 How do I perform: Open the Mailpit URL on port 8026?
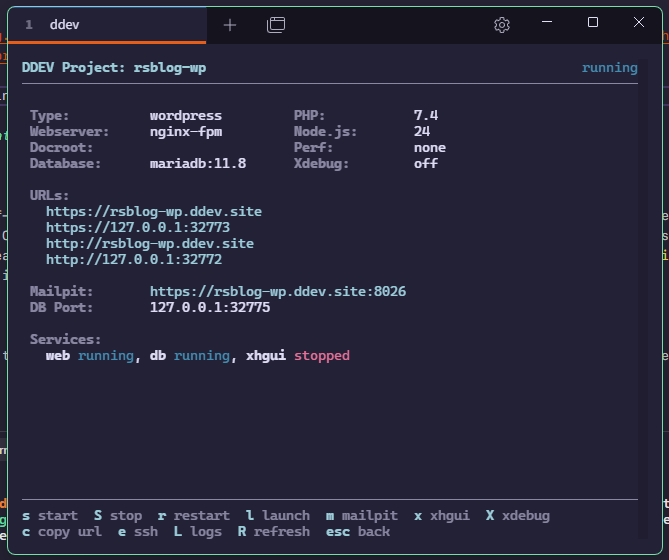coord(278,291)
